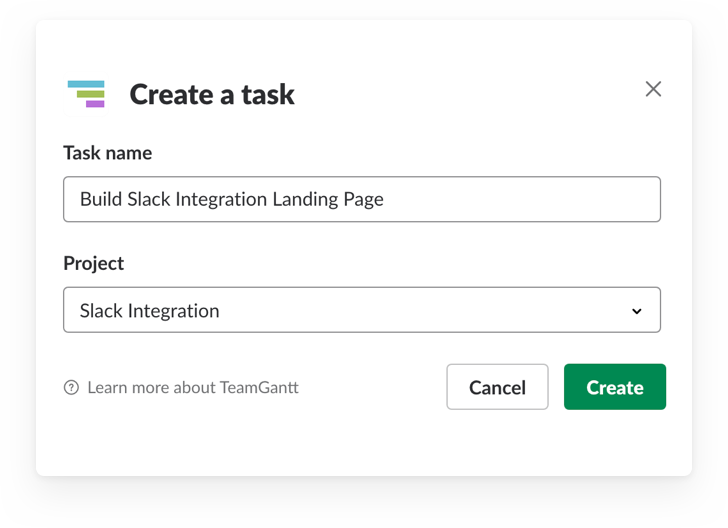Open Learn more about TeamGantt link

coord(193,387)
